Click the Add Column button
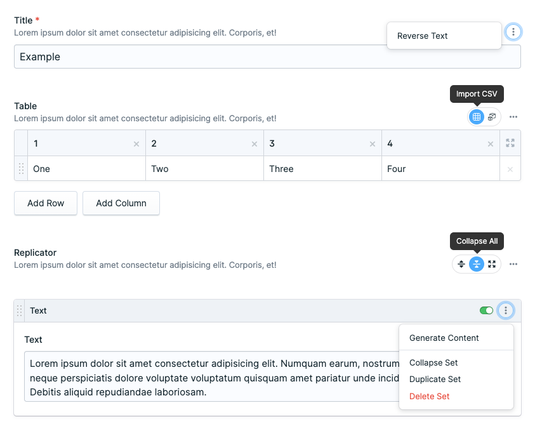The width and height of the screenshot is (535, 431). pos(121,203)
